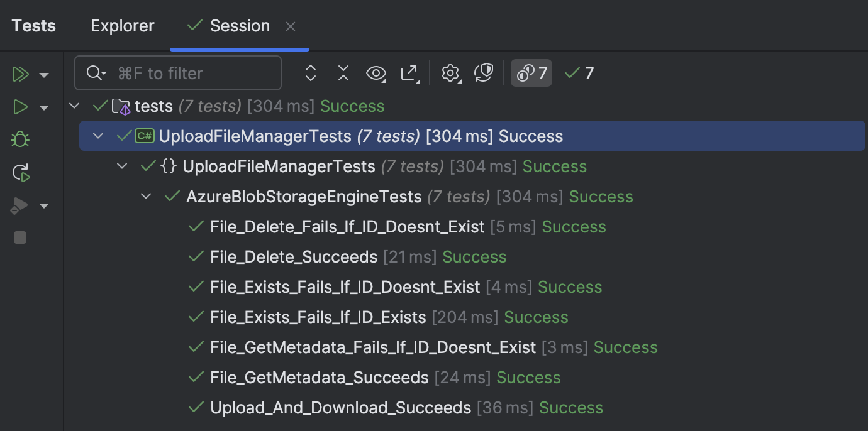
Task: Switch to the Explorer tab
Action: coord(122,25)
